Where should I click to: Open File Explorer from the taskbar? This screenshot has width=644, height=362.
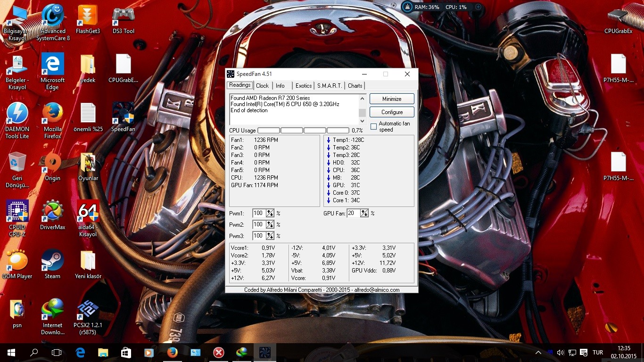[103, 352]
